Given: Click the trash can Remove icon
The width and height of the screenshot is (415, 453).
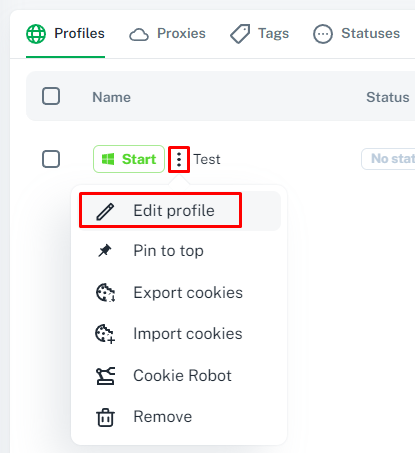Looking at the screenshot, I should tap(105, 417).
